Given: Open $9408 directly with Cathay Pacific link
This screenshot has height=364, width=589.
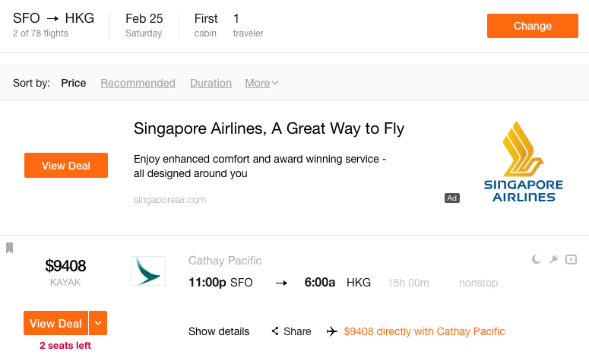Looking at the screenshot, I should pyautogui.click(x=425, y=331).
